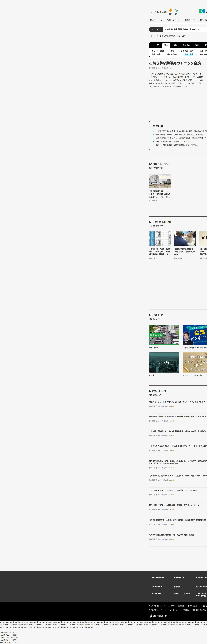
Task: Open the 水俣病 pick up thumbnail
Action: (x=164, y=362)
